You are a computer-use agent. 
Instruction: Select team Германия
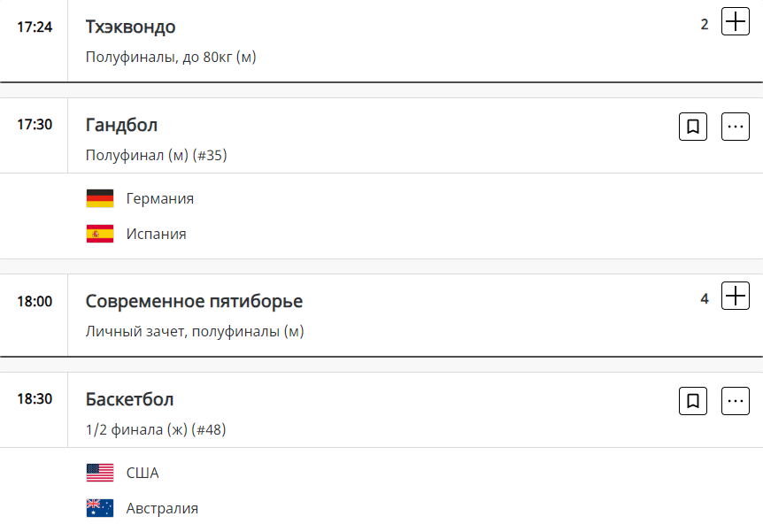[159, 198]
